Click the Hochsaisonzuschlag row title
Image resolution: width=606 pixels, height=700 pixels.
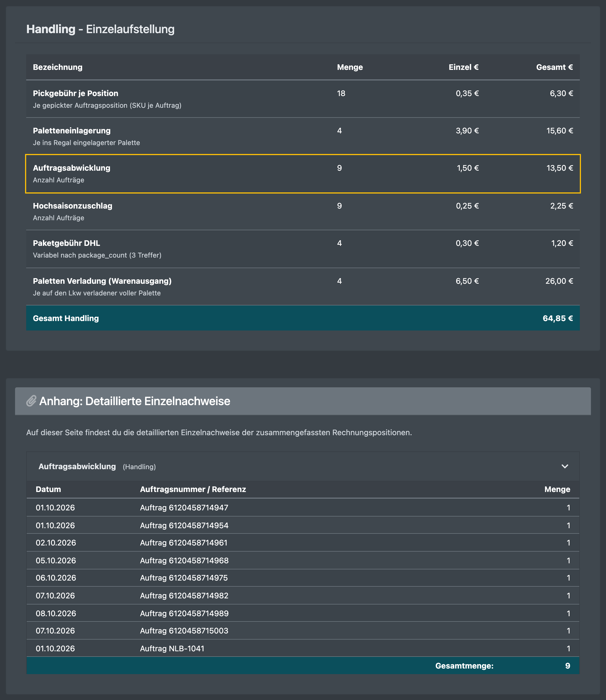coord(72,206)
